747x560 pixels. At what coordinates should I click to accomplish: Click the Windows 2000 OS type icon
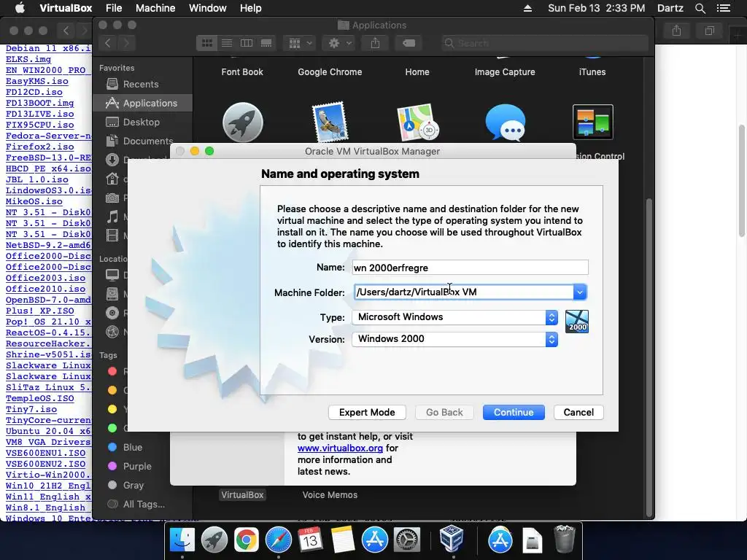point(577,322)
